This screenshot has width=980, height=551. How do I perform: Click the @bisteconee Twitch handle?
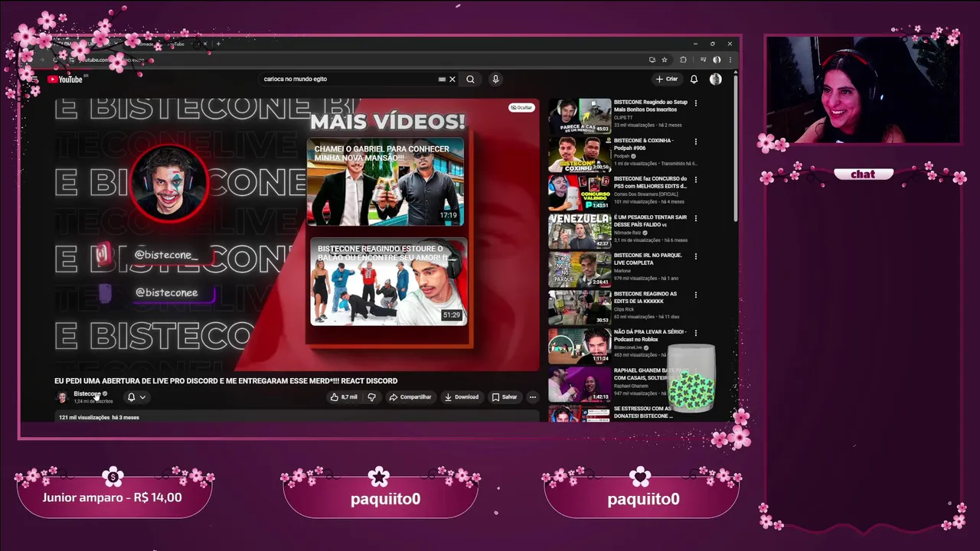pos(166,292)
